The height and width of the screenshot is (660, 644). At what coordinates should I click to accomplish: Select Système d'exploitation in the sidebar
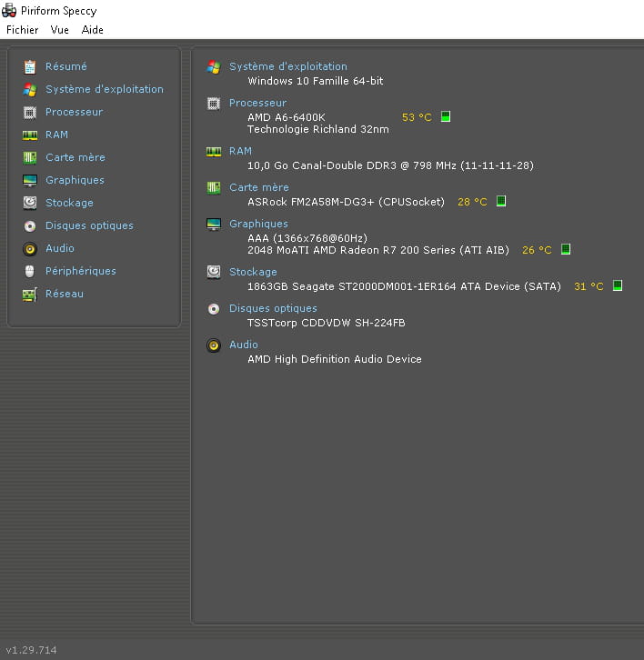[105, 89]
